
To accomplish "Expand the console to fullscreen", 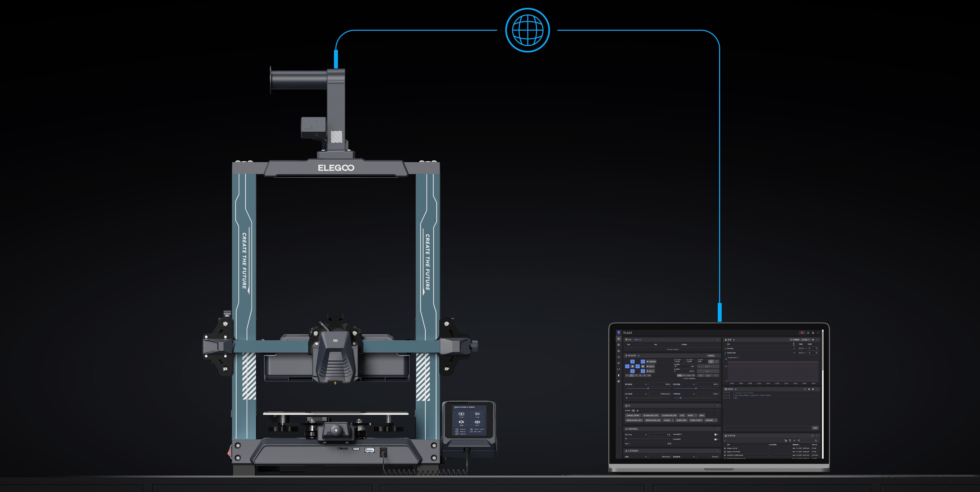I will 805,389.
